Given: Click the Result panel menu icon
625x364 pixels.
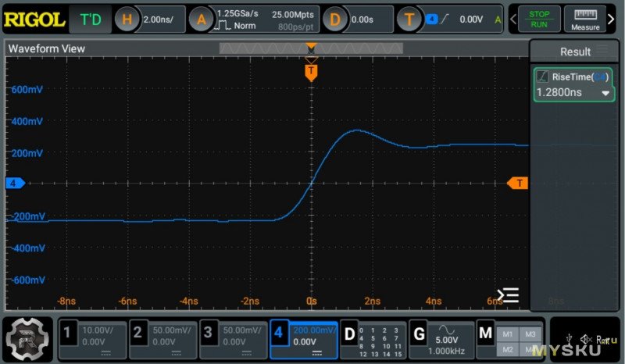Looking at the screenshot, I should (x=602, y=51).
